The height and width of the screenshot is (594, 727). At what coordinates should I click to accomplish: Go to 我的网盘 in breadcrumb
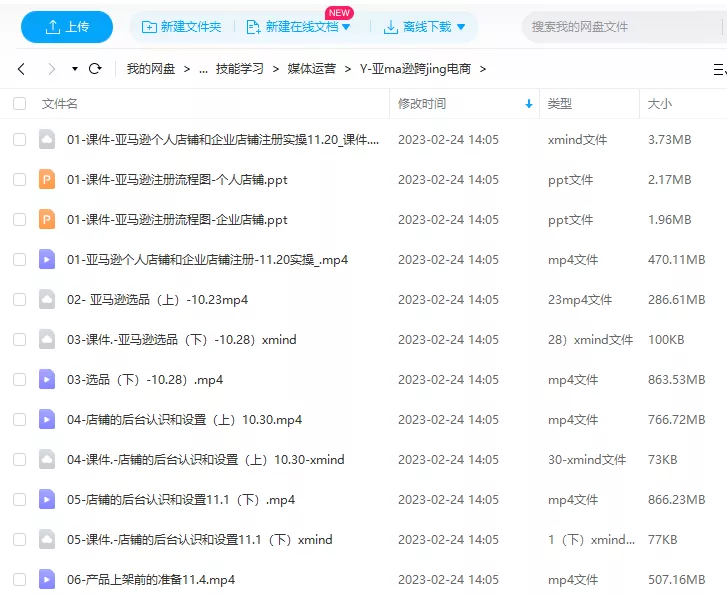tap(150, 69)
